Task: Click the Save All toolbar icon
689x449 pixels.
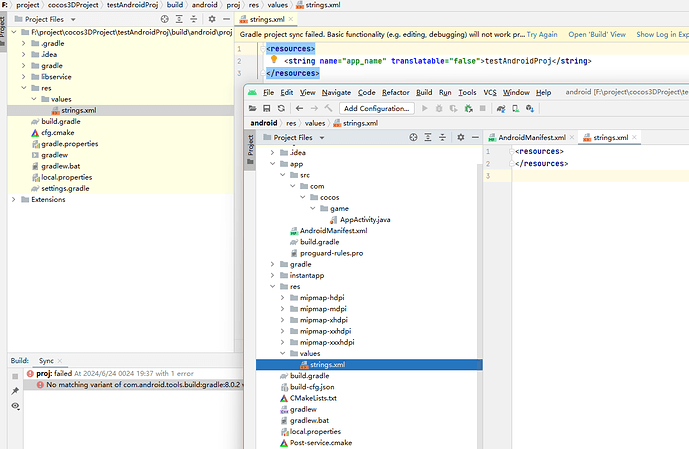Action: (x=267, y=108)
